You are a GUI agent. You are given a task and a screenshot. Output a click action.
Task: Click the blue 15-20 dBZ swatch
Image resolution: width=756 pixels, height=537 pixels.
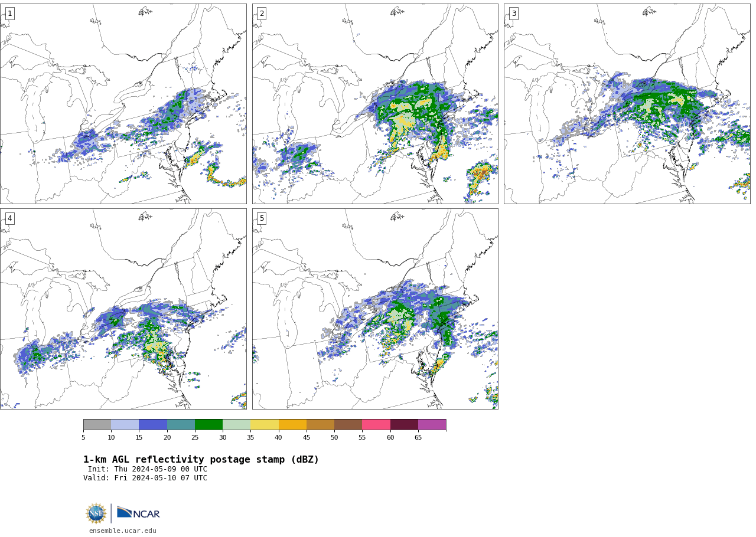click(153, 425)
